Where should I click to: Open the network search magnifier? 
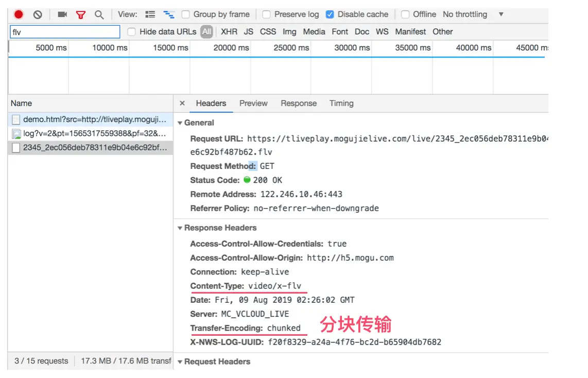pos(99,15)
